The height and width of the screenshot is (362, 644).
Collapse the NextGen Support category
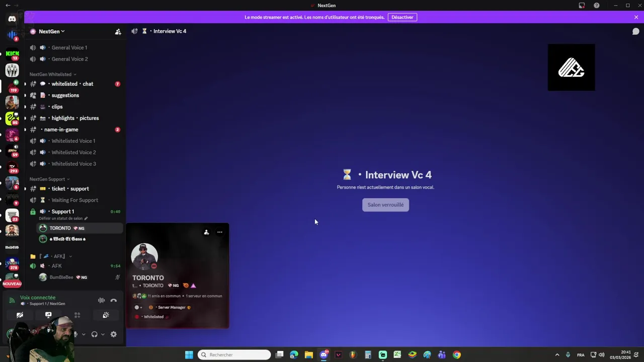coord(49,179)
